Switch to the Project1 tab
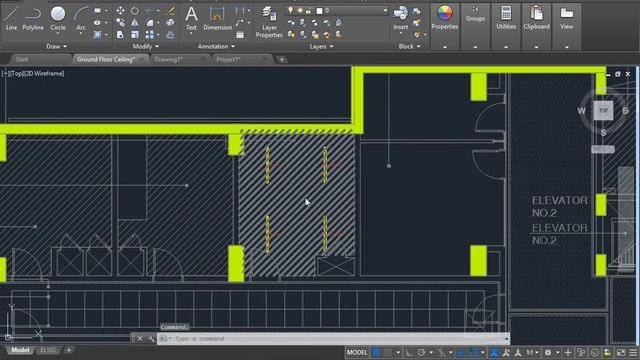Image resolution: width=640 pixels, height=360 pixels. pyautogui.click(x=228, y=60)
